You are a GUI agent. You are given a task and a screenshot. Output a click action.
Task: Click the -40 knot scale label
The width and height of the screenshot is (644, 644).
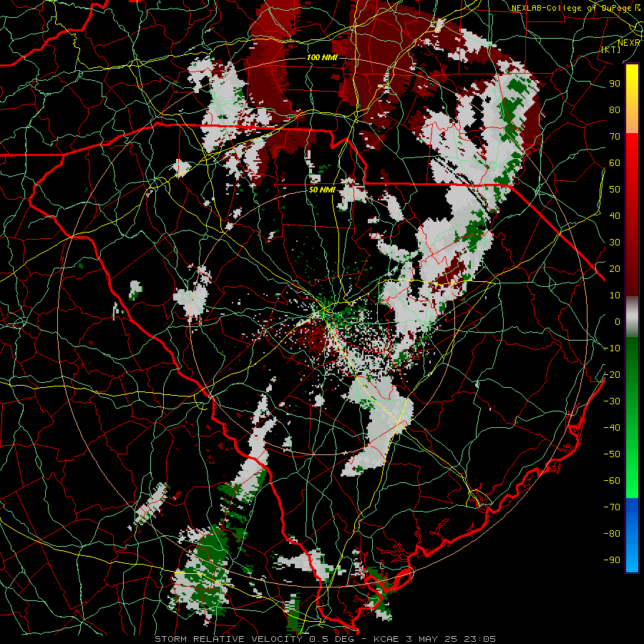click(x=612, y=428)
